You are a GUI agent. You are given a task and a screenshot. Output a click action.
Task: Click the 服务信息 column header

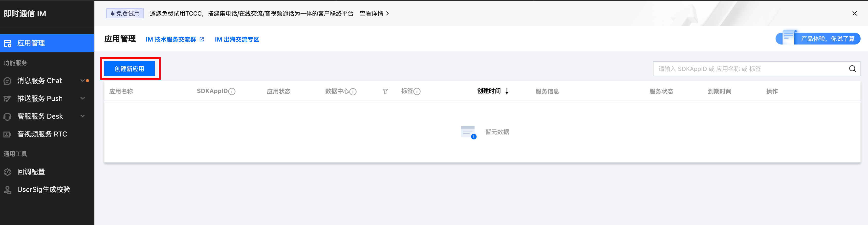click(x=547, y=91)
